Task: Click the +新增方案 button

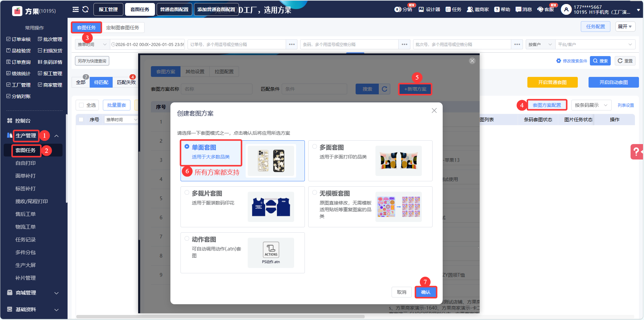Action: click(415, 89)
